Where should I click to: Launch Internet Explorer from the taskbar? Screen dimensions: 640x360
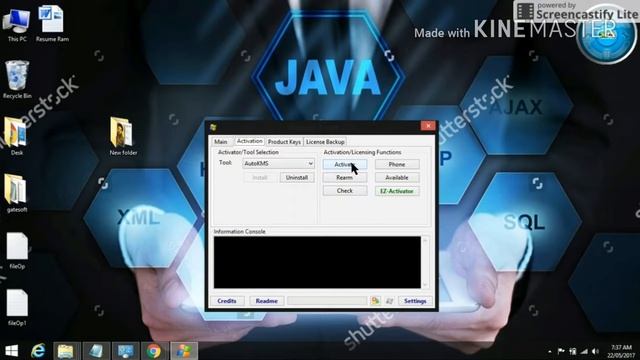(x=38, y=351)
